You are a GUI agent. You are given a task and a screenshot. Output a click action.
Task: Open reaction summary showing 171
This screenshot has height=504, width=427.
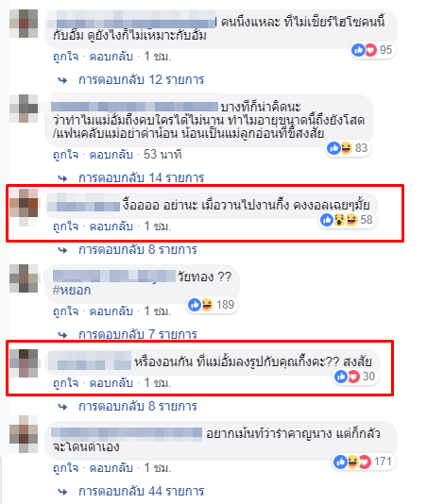click(x=364, y=462)
